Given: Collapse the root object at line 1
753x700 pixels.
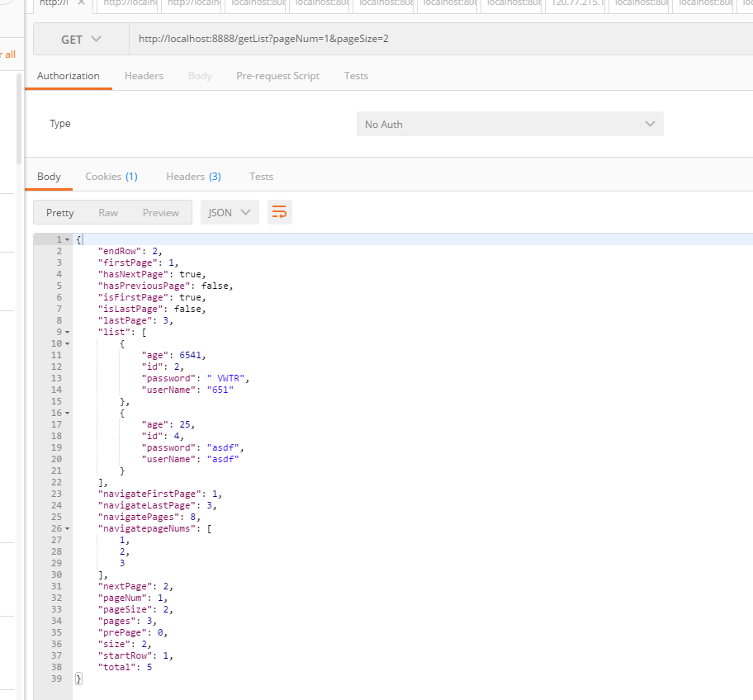Looking at the screenshot, I should pos(67,239).
